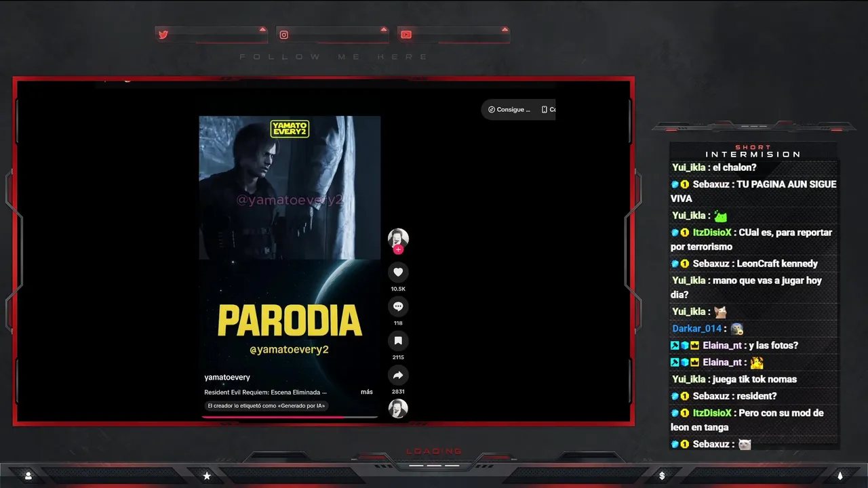Click chat message 'el chalon?'
Screen dimensions: 868x488
pyautogui.click(x=734, y=167)
